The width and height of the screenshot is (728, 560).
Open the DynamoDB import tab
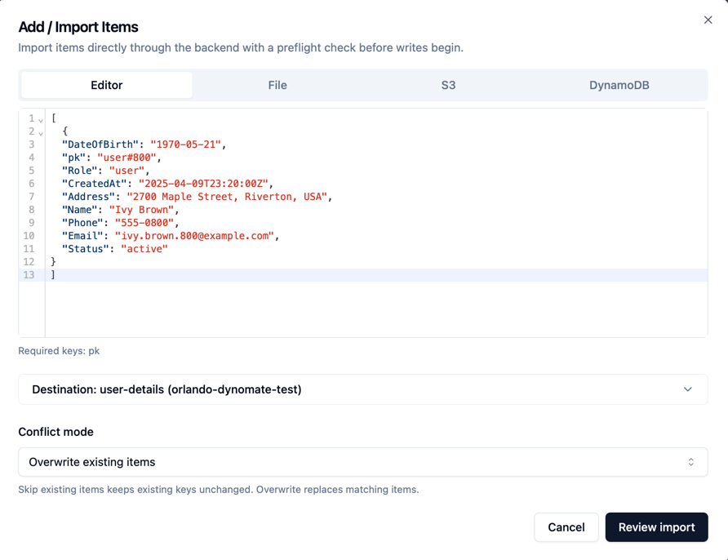[619, 84]
